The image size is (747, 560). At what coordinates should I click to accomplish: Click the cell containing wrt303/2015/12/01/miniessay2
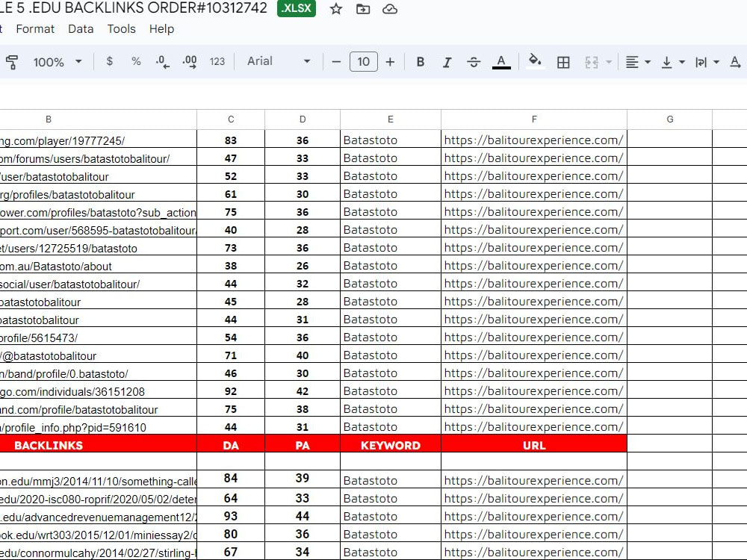[x=98, y=535]
